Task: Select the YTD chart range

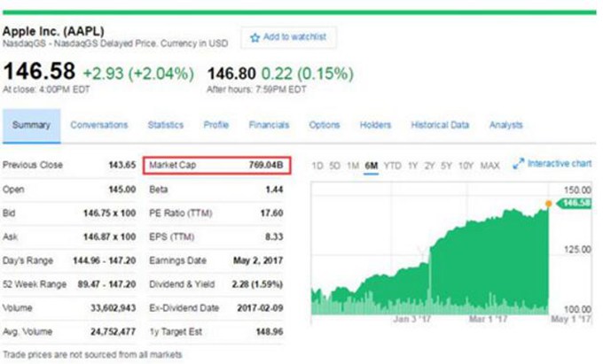Action: pyautogui.click(x=393, y=166)
